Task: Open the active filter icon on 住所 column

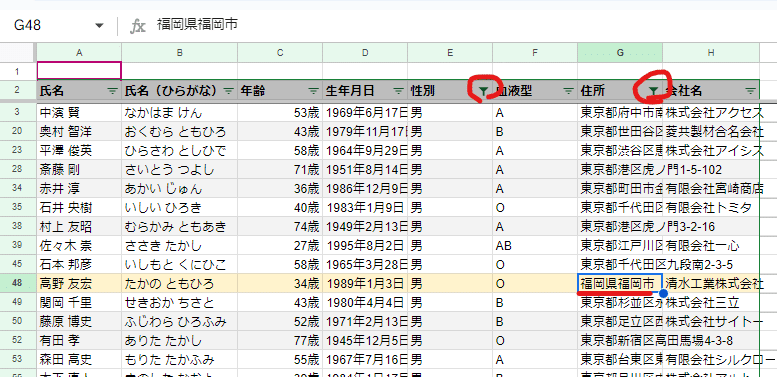Action: pyautogui.click(x=654, y=91)
